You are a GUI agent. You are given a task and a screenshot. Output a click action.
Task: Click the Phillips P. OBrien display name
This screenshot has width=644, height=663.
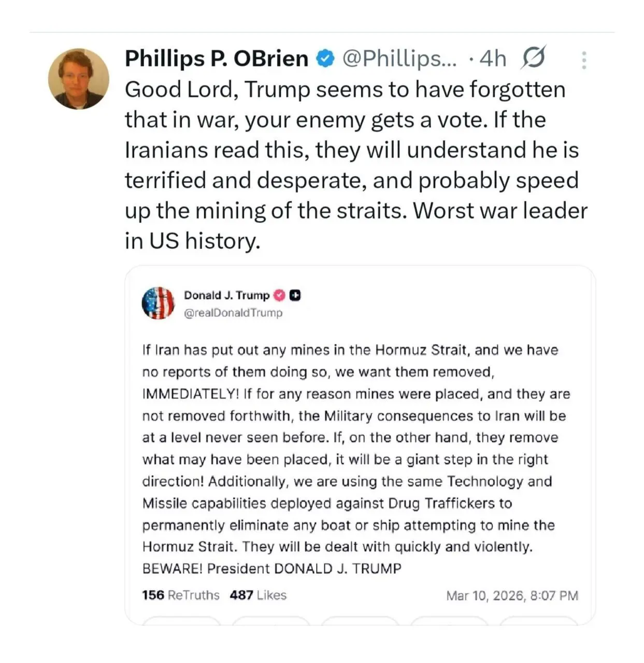tap(217, 59)
